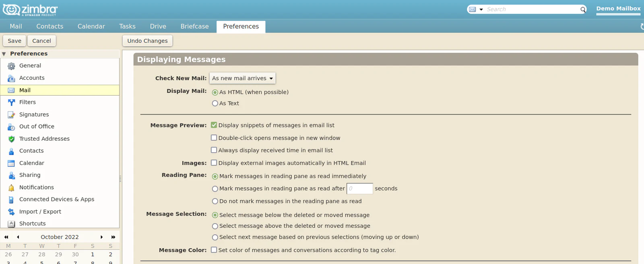Click the Zimbra logo
This screenshot has height=264, width=644.
pos(30,10)
